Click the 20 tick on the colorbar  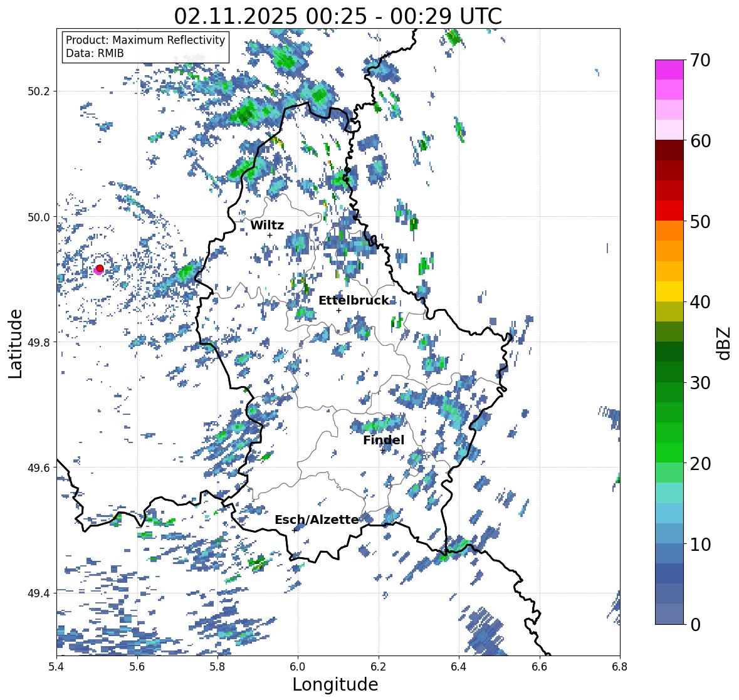point(700,464)
